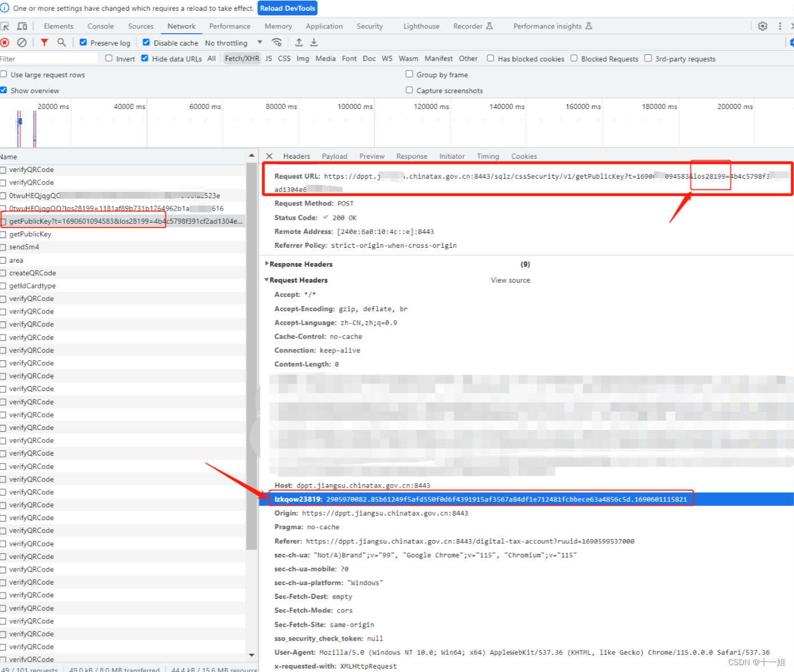794x672 pixels.
Task: Open the Payload tab of request details
Action: (x=334, y=156)
